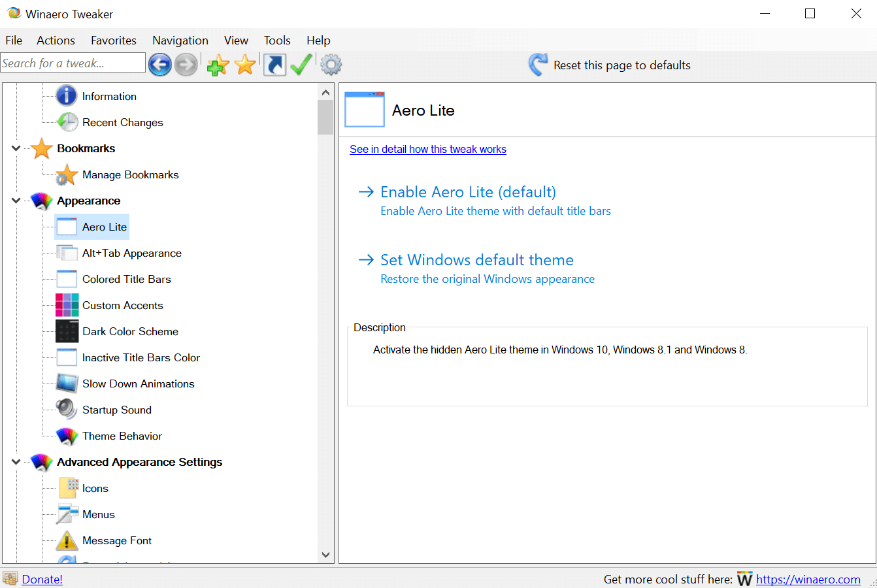This screenshot has height=588, width=877.
Task: Collapse Advanced Appearance Settings section
Action: pos(16,462)
